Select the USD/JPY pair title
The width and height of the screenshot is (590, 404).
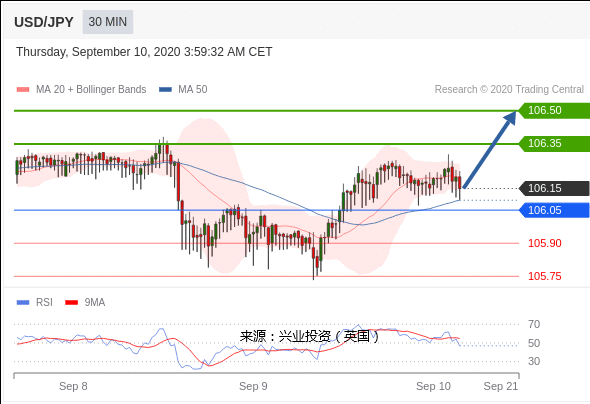pyautogui.click(x=44, y=22)
